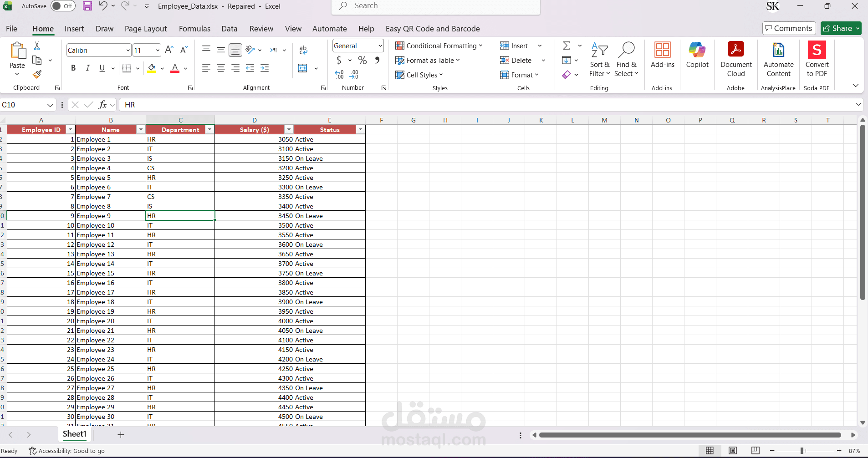Viewport: 868px width, 458px height.
Task: Select Normal view in status bar
Action: point(710,451)
